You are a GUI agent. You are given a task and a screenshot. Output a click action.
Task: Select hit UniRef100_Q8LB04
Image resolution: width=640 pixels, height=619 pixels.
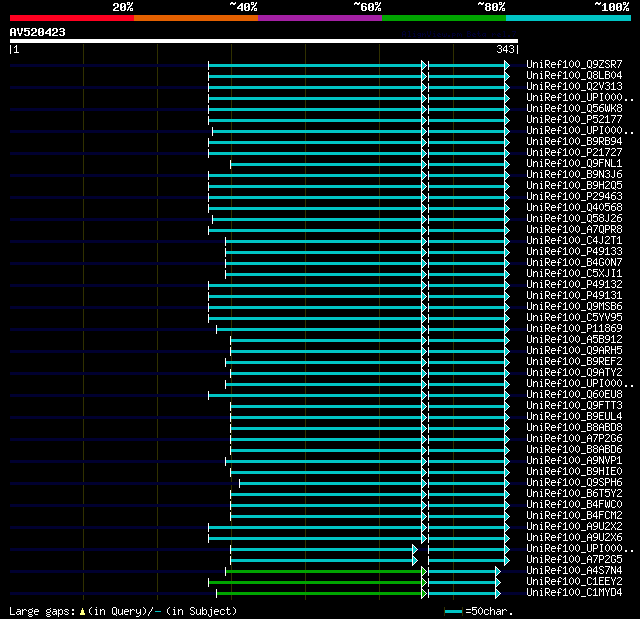click(x=574, y=75)
